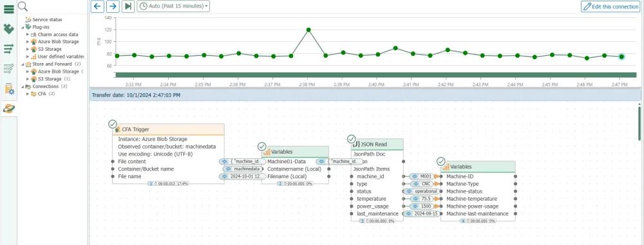Go to the previous transfer with left arrow

click(97, 6)
